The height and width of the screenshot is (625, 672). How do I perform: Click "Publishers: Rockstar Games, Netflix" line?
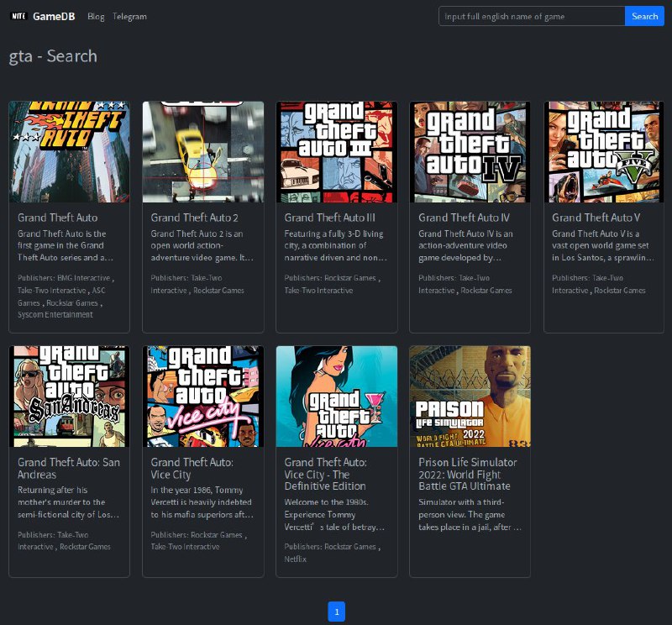point(333,553)
